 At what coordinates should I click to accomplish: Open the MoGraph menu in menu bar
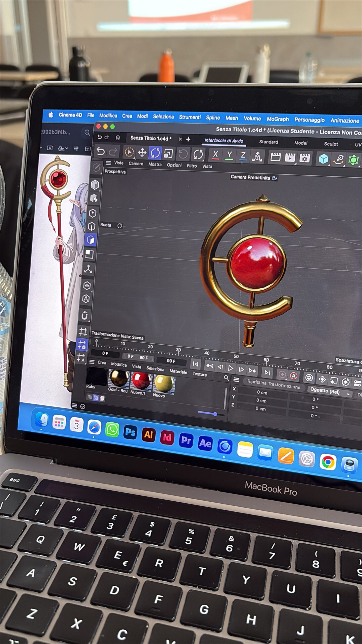point(278,119)
